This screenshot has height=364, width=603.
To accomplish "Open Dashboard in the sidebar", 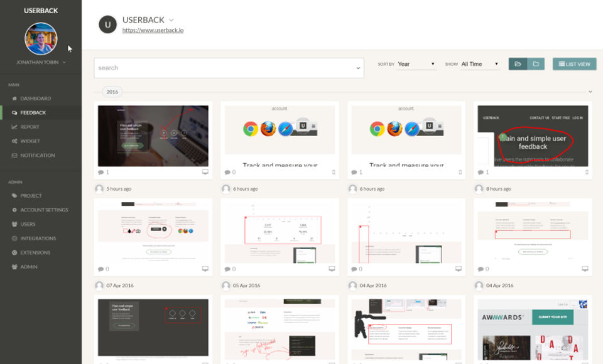I will tap(35, 99).
